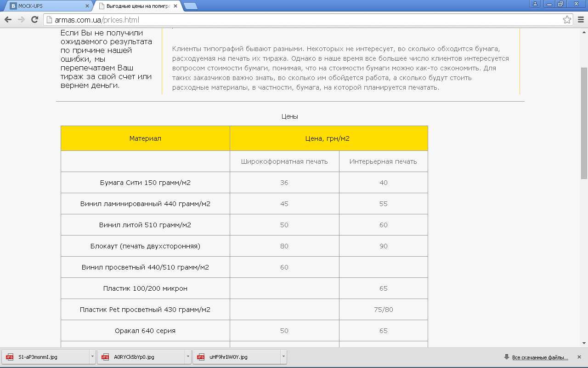Open downloaded file A0RYCk5bYp0.jpg
Image resolution: width=588 pixels, height=368 pixels.
pyautogui.click(x=141, y=357)
